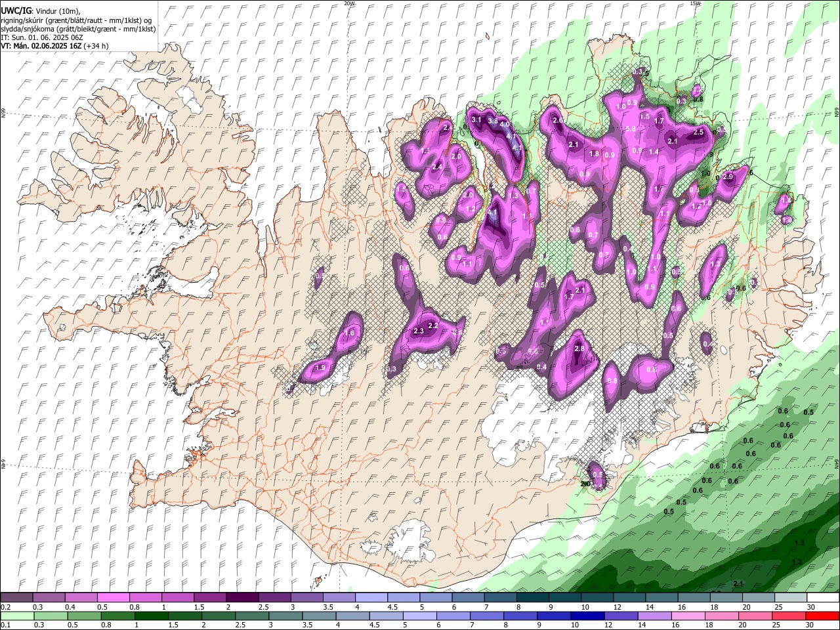840x630 pixels.
Task: Select lower legend darkest green swatch after 1
Action: [x=151, y=616]
